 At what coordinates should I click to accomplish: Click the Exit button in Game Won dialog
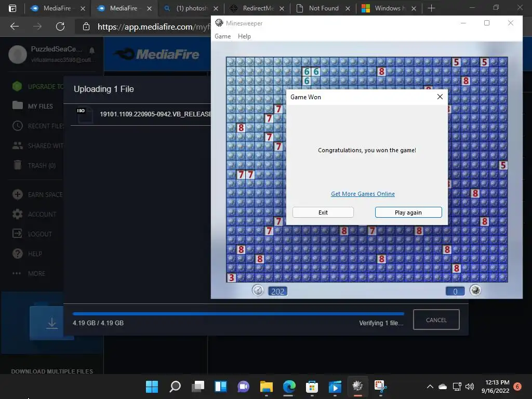(323, 212)
